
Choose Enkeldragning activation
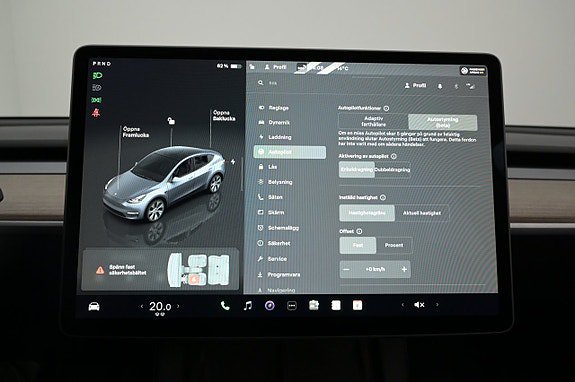point(357,170)
